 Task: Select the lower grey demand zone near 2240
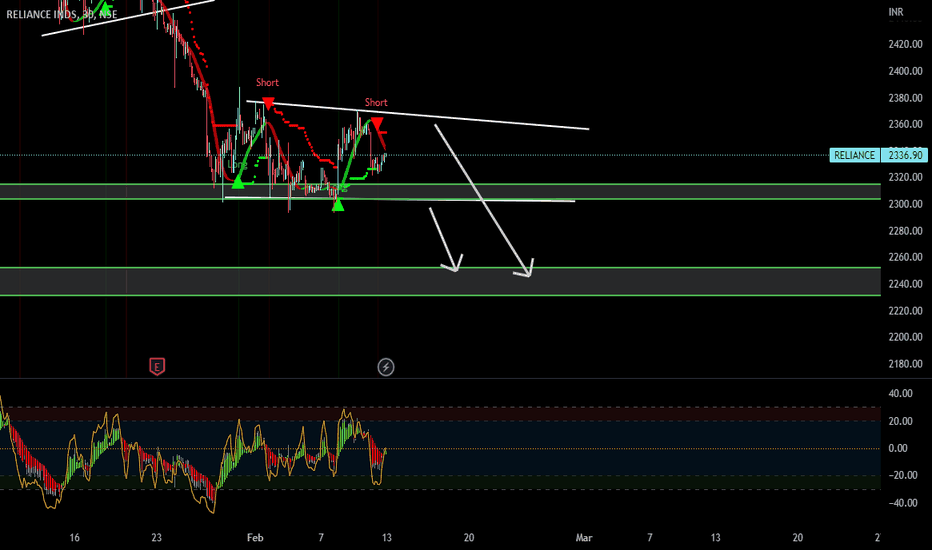click(x=440, y=281)
